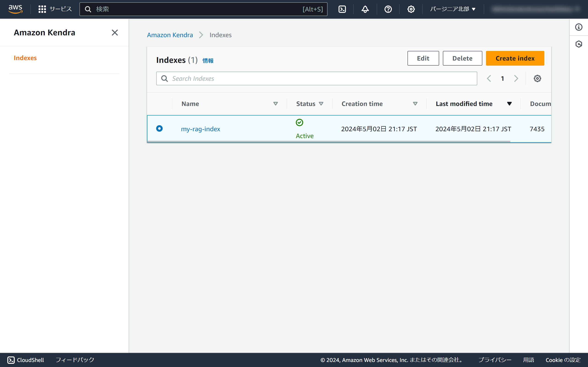Open the info panel icon on right edge
This screenshot has width=588, height=367.
pos(579,27)
